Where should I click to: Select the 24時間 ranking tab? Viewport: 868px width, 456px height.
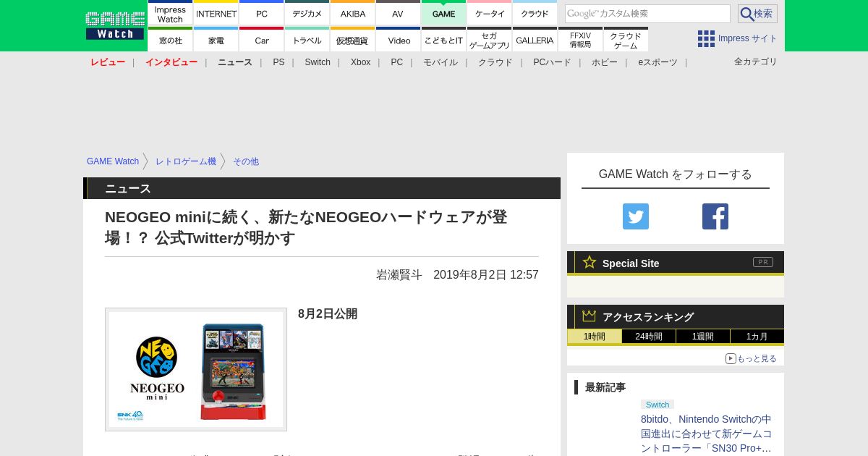point(649,337)
